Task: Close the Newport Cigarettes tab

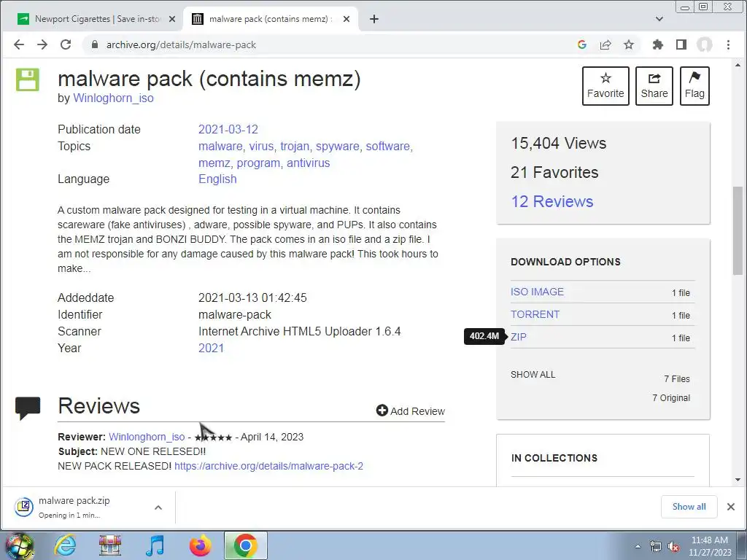Action: coord(172,19)
